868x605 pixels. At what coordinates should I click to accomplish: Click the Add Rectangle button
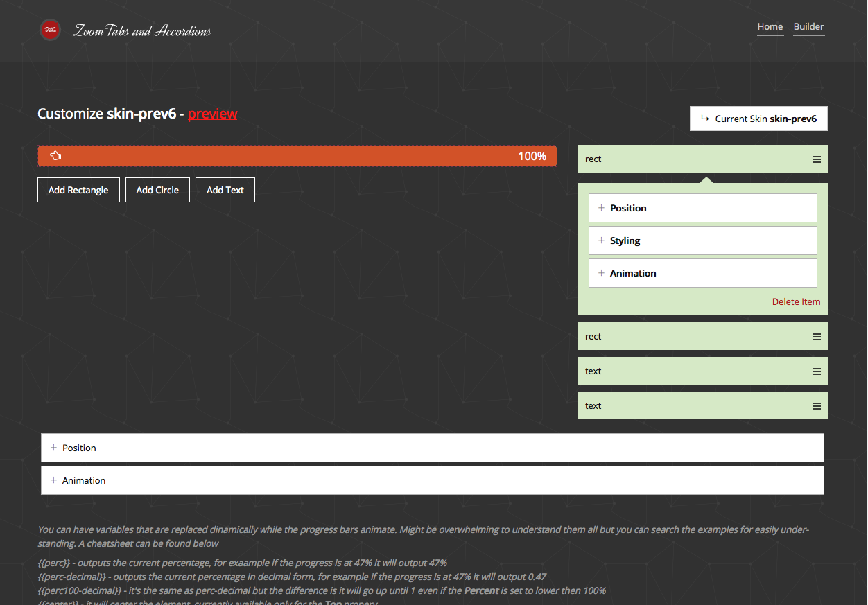(x=78, y=189)
